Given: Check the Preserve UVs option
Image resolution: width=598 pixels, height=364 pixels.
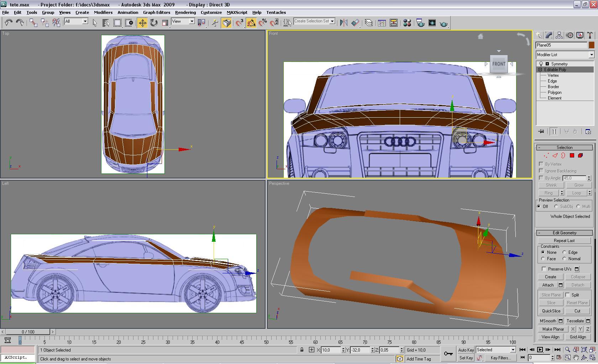Looking at the screenshot, I should 544,269.
